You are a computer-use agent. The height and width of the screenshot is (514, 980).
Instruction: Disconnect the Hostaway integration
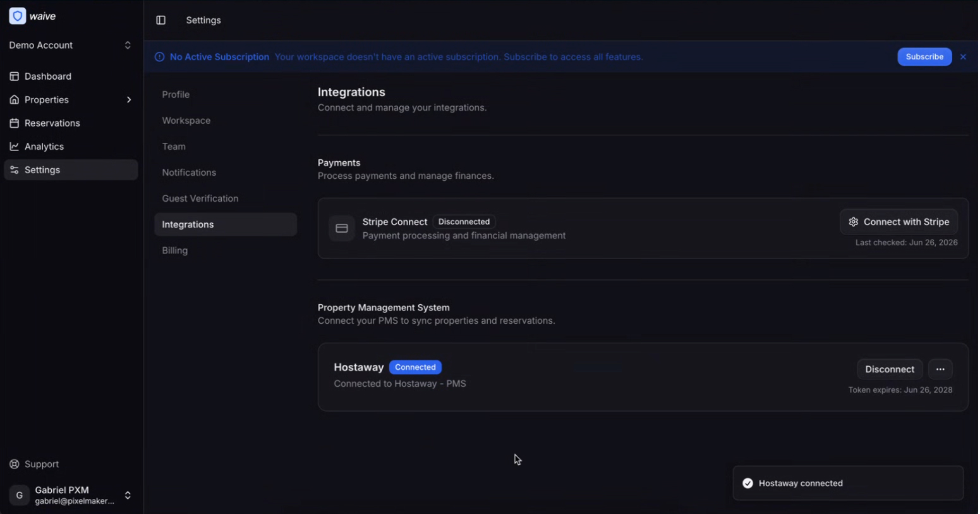889,369
